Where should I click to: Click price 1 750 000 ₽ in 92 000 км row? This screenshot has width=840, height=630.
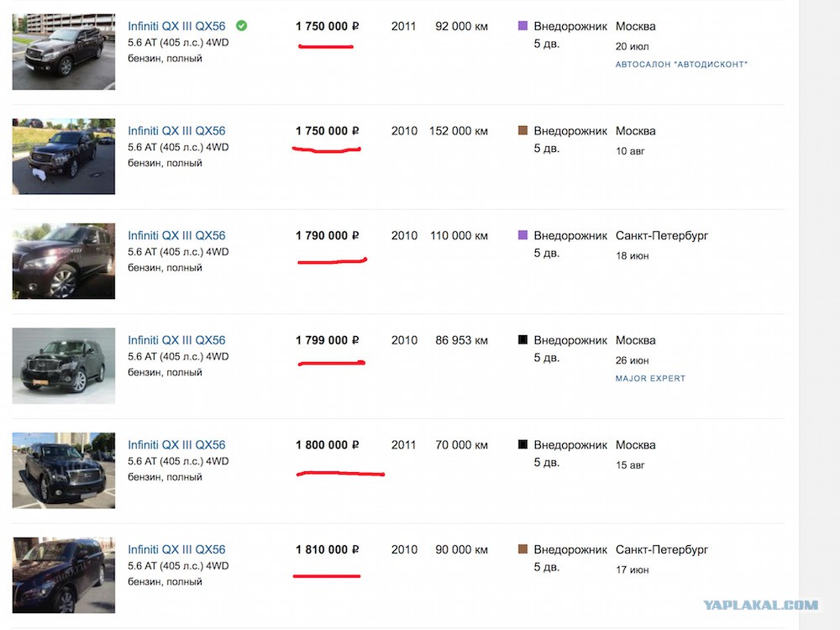point(328,26)
